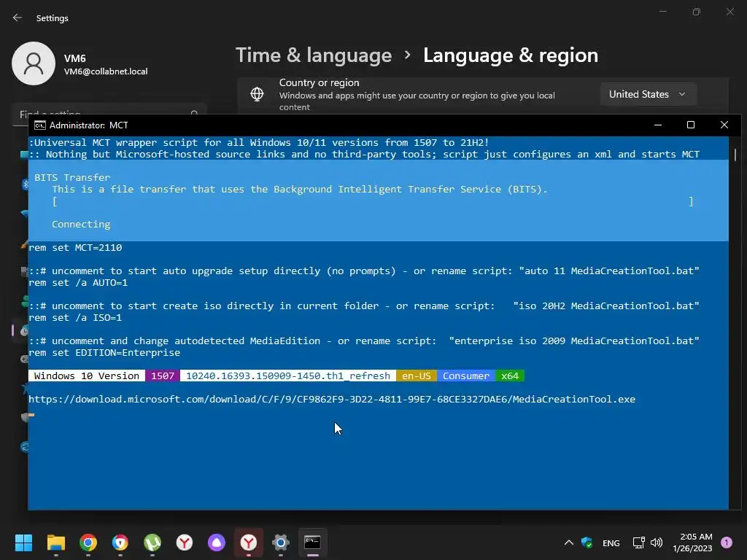Image resolution: width=747 pixels, height=560 pixels.
Task: Expand the United States country dropdown
Action: tap(649, 94)
